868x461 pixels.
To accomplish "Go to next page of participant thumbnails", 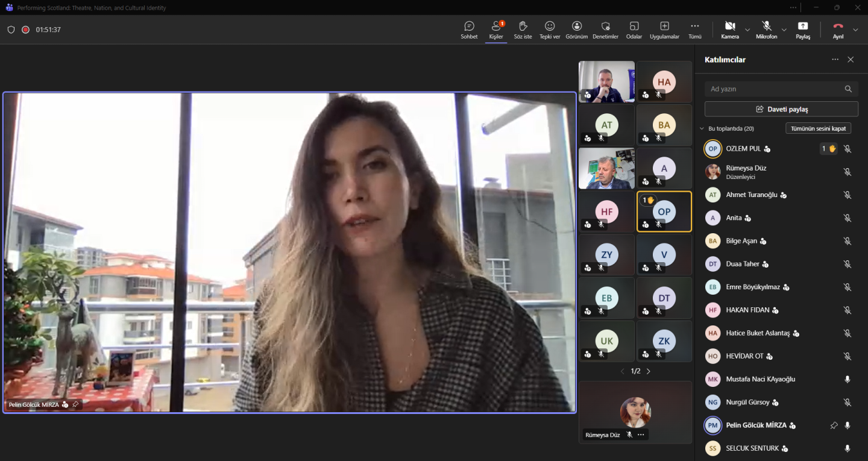I will 649,371.
